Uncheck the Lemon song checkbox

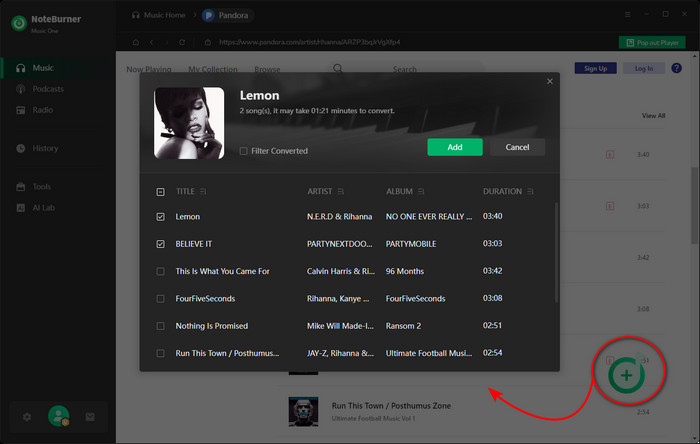[160, 217]
